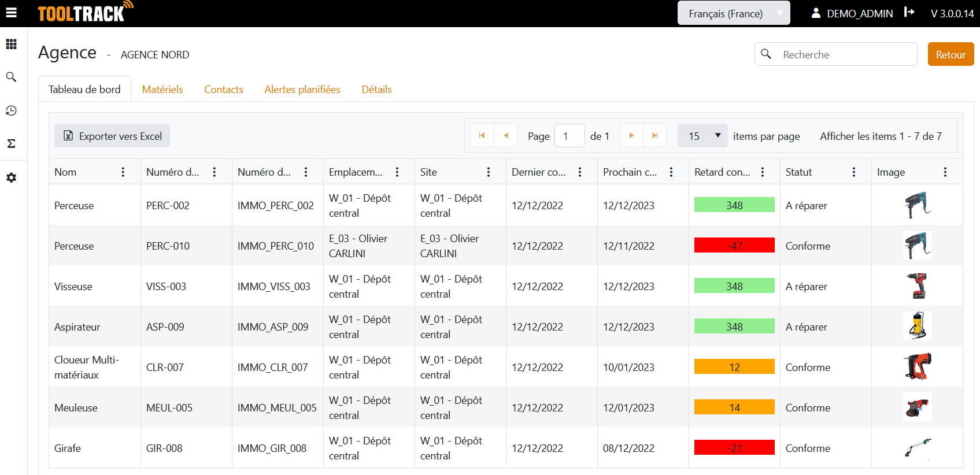Open Prochain c... column options menu

tap(671, 172)
